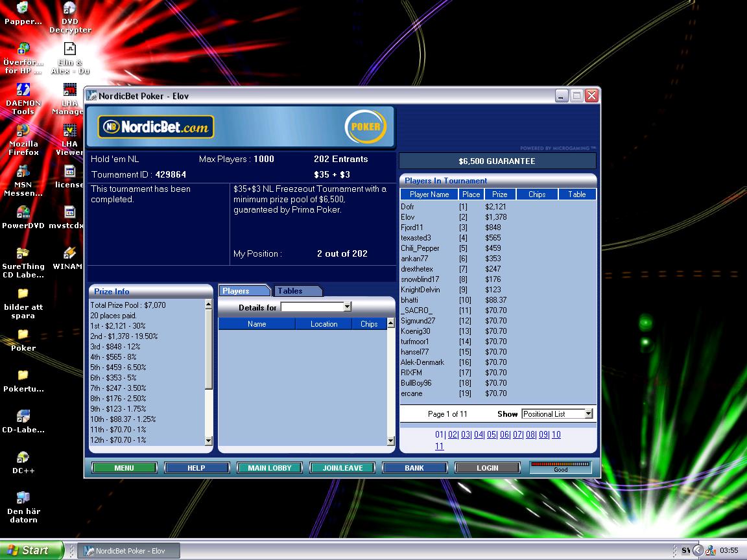Go to player list page 10
This screenshot has width=747, height=560.
pos(556,434)
